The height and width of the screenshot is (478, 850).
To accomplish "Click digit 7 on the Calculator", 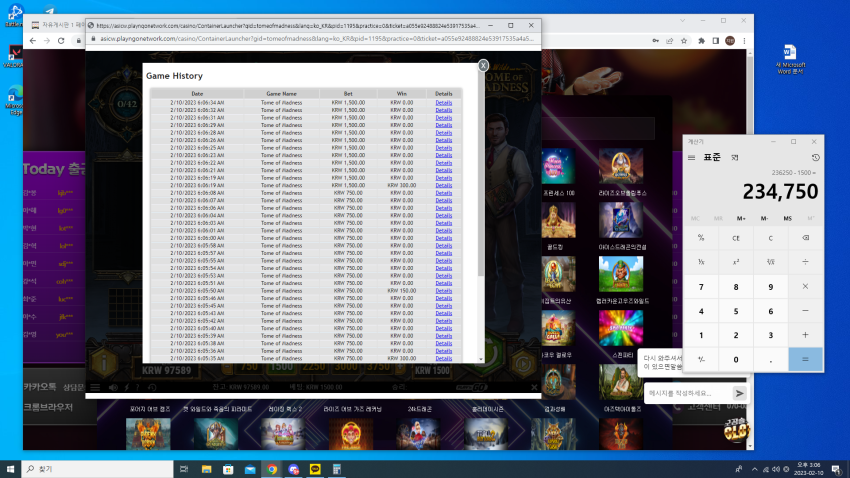I will (701, 287).
